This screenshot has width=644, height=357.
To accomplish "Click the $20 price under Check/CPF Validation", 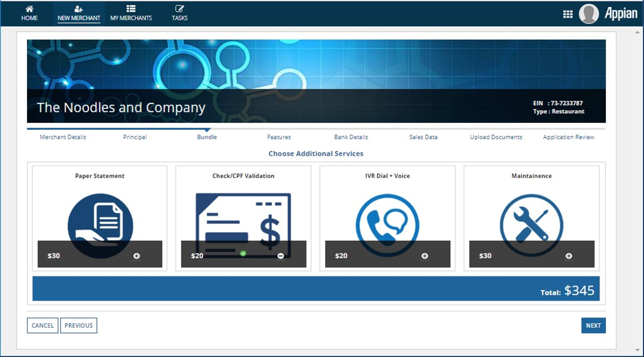I will (x=197, y=256).
